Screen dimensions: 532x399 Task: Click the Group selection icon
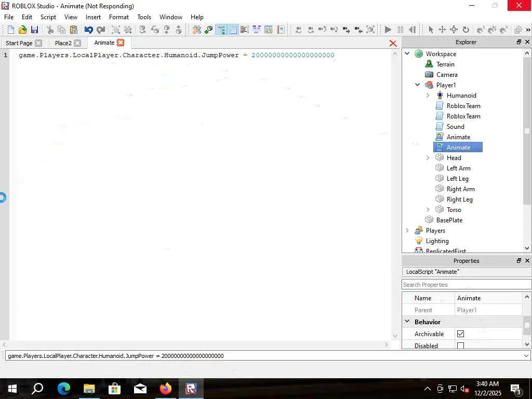click(116, 30)
